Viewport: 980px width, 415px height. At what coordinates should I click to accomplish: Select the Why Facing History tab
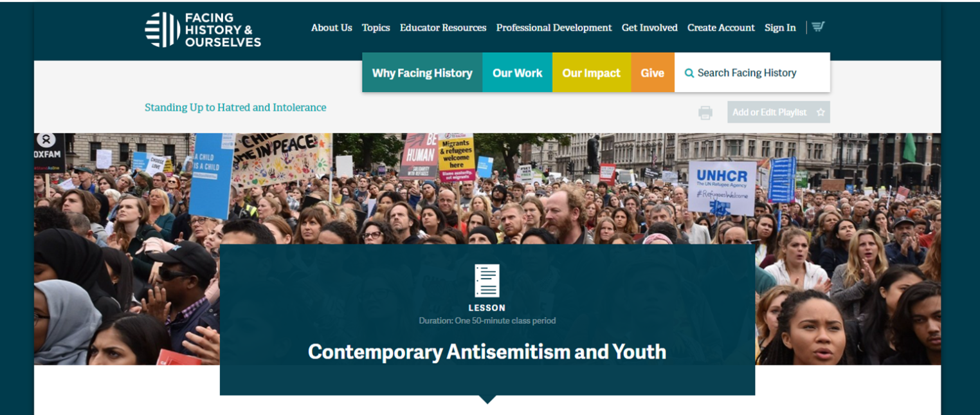[422, 73]
